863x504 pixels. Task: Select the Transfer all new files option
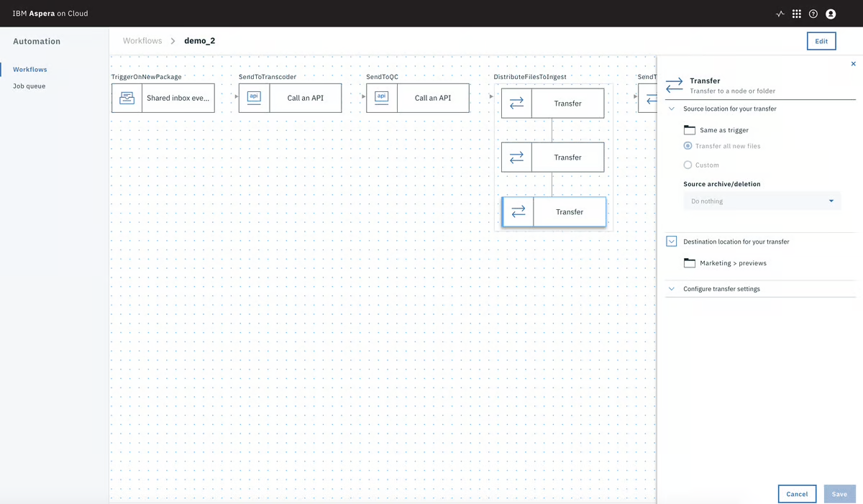coord(688,146)
